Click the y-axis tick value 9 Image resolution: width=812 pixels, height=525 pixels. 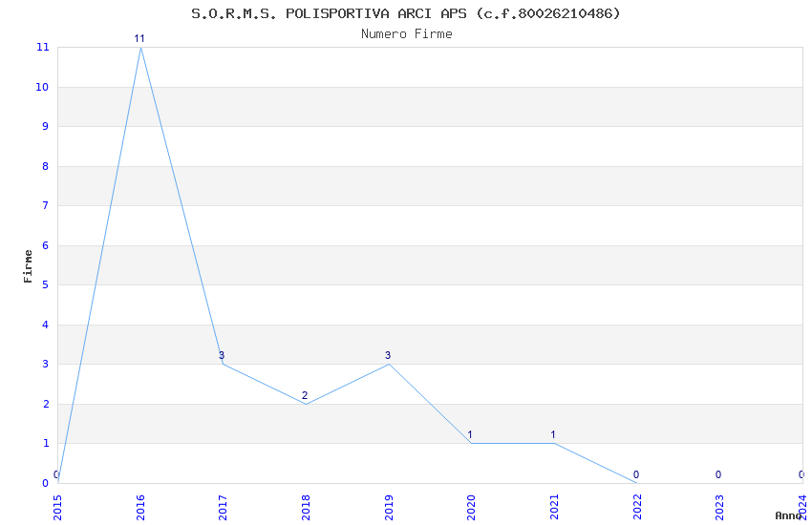pyautogui.click(x=46, y=126)
